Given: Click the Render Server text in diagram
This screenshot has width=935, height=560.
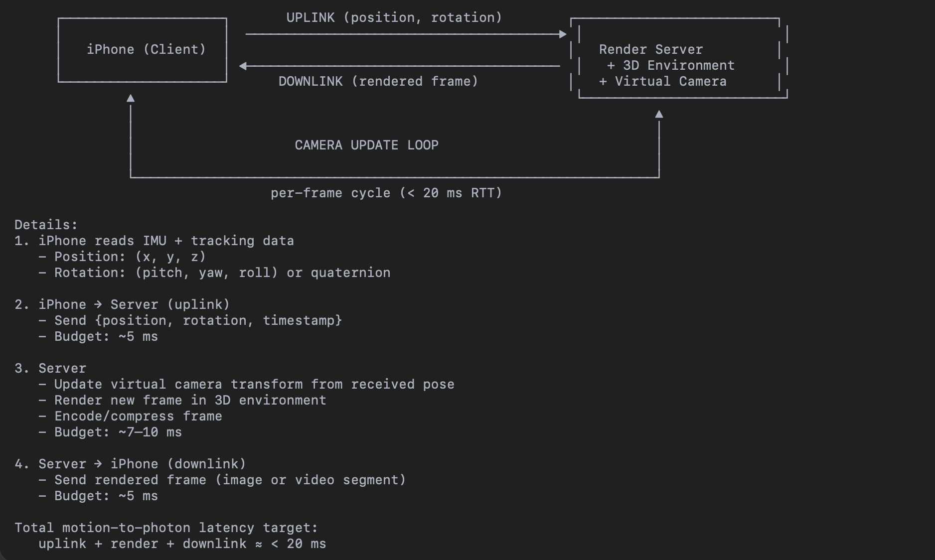Looking at the screenshot, I should tap(650, 49).
